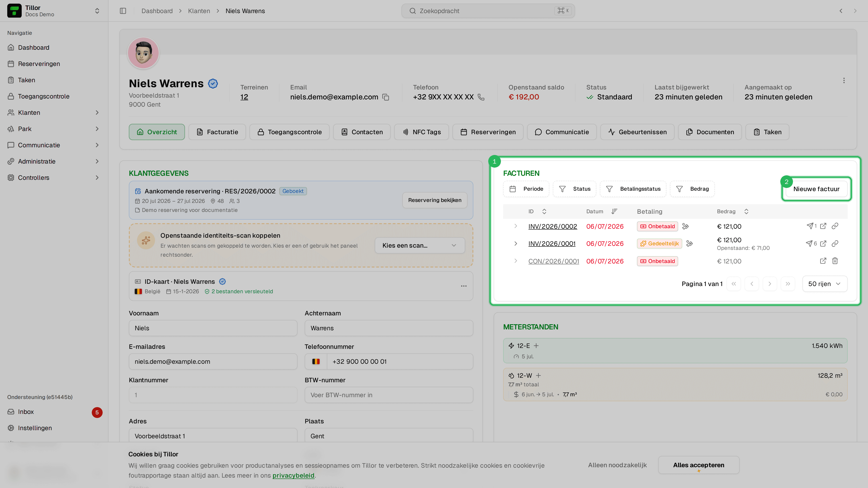This screenshot has height=488, width=868.
Task: Choose Alleen noodzakelijk cookies
Action: tap(617, 465)
